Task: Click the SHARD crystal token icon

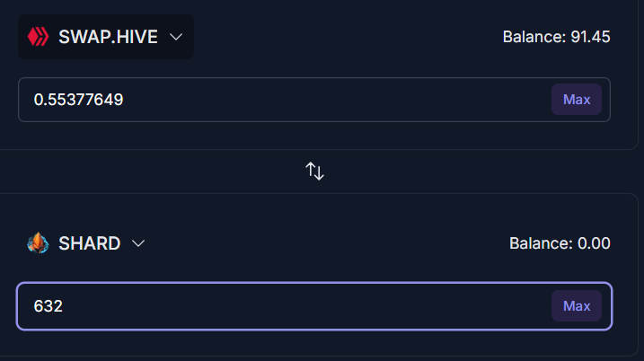Action: pos(38,243)
